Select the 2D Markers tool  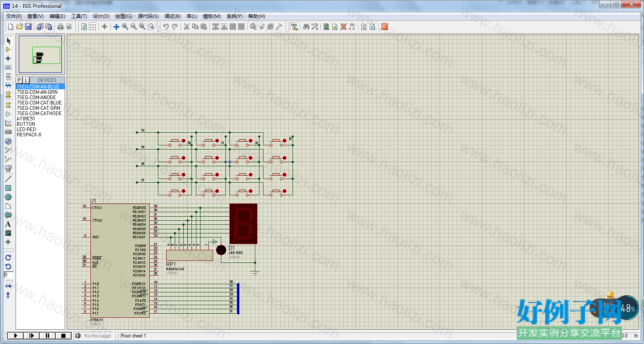(8, 242)
